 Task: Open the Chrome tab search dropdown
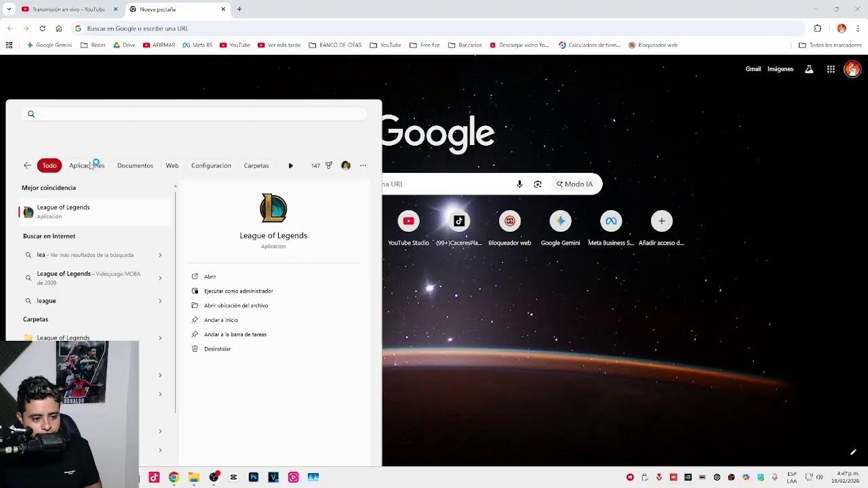8,9
